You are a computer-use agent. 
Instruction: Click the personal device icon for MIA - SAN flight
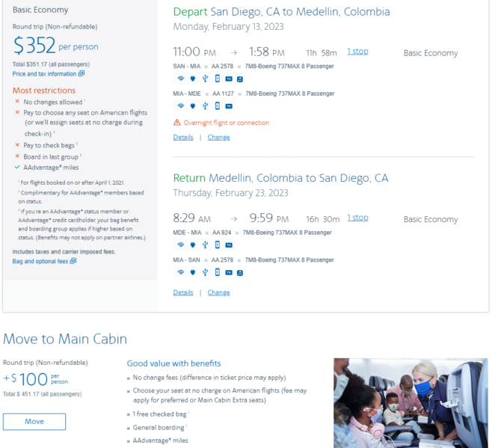(218, 272)
